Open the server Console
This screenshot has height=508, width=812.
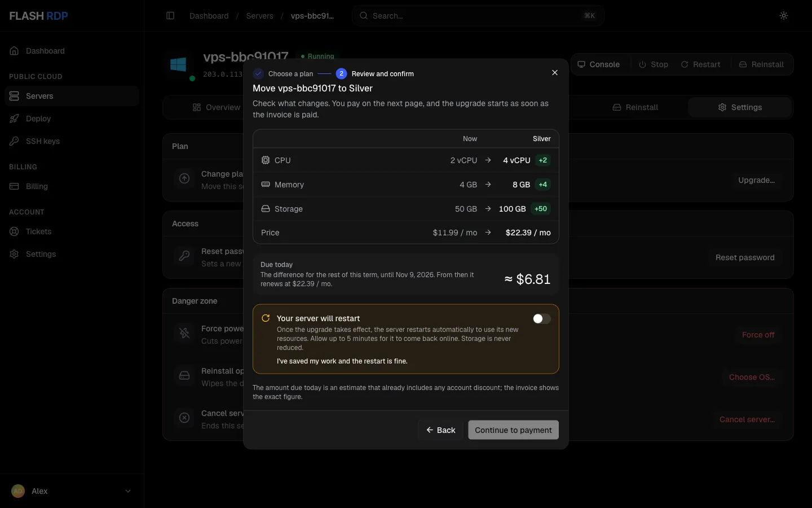599,64
